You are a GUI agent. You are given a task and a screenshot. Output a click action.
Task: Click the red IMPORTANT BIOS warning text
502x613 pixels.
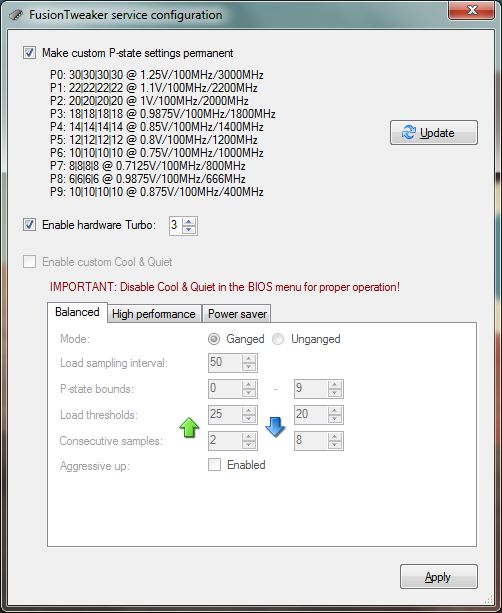225,287
